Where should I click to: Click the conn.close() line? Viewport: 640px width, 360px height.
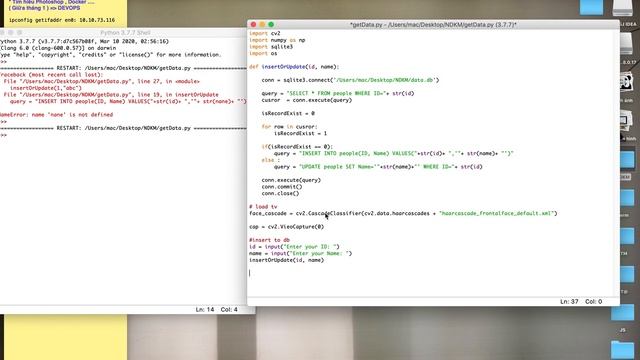[280, 193]
